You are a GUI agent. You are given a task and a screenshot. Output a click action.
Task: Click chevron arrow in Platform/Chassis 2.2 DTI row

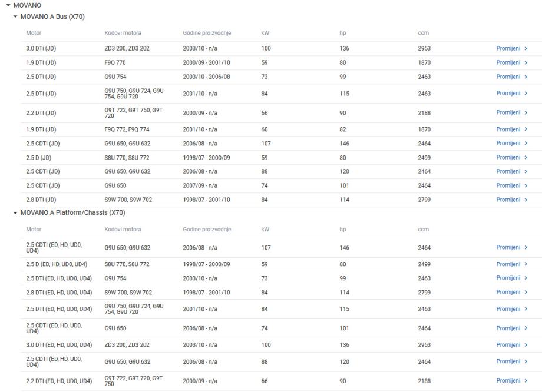pyautogui.click(x=526, y=381)
